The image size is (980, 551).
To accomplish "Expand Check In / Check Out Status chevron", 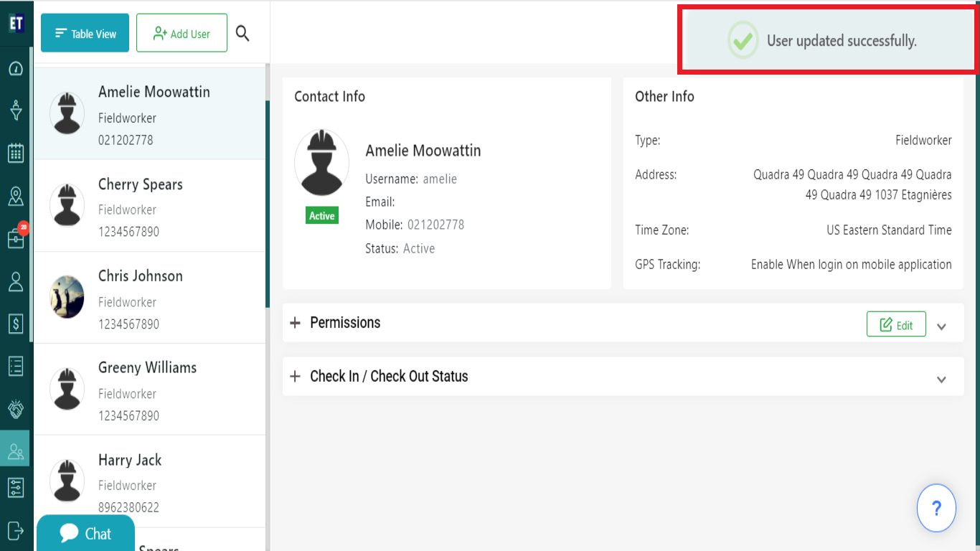I will tap(942, 380).
